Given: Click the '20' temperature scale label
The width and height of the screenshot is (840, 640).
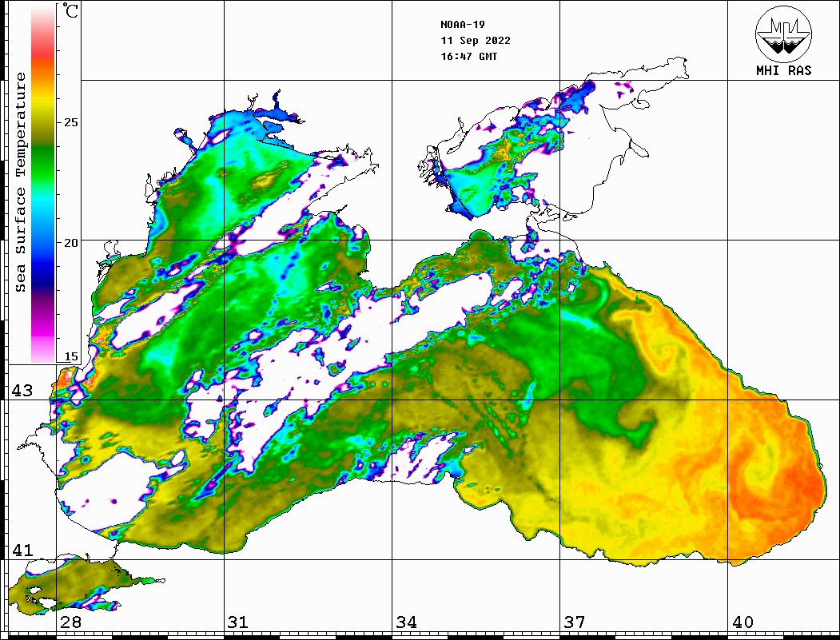Looking at the screenshot, I should [70, 243].
